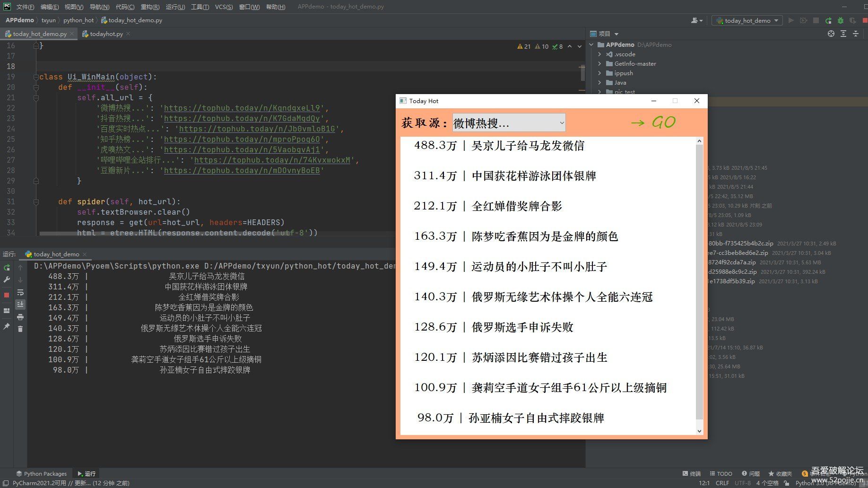Click the green Debug bug icon
Screen dimensions: 868x488
840,21
